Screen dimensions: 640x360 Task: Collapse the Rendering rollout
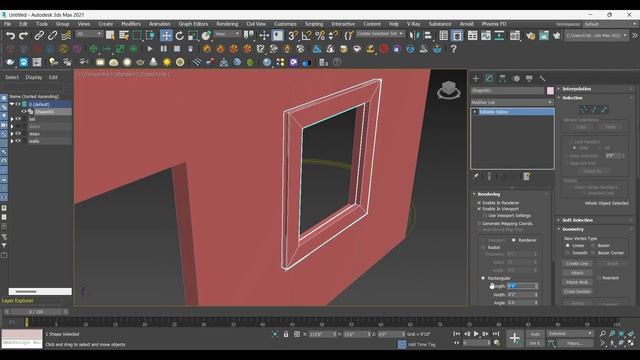pyautogui.click(x=489, y=194)
